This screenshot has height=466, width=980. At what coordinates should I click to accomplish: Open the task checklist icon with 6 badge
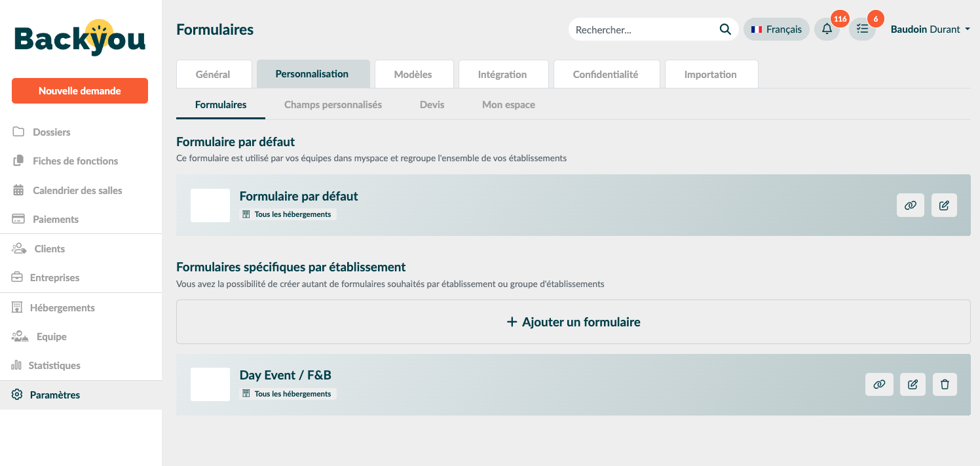coord(862,29)
